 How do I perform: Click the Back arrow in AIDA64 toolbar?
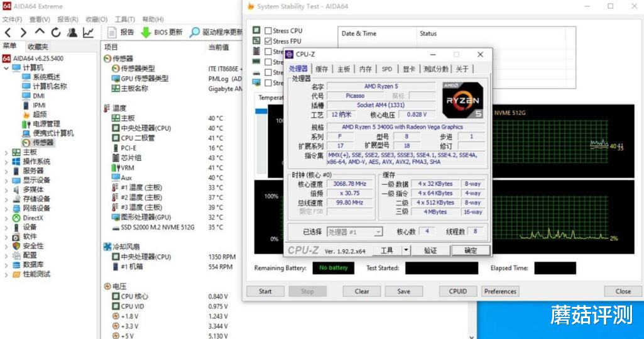tap(8, 33)
